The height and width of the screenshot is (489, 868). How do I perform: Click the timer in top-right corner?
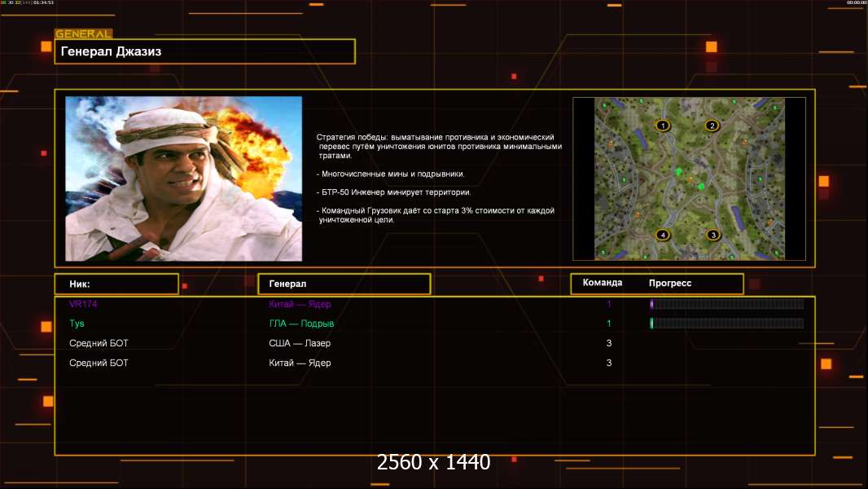(x=855, y=3)
